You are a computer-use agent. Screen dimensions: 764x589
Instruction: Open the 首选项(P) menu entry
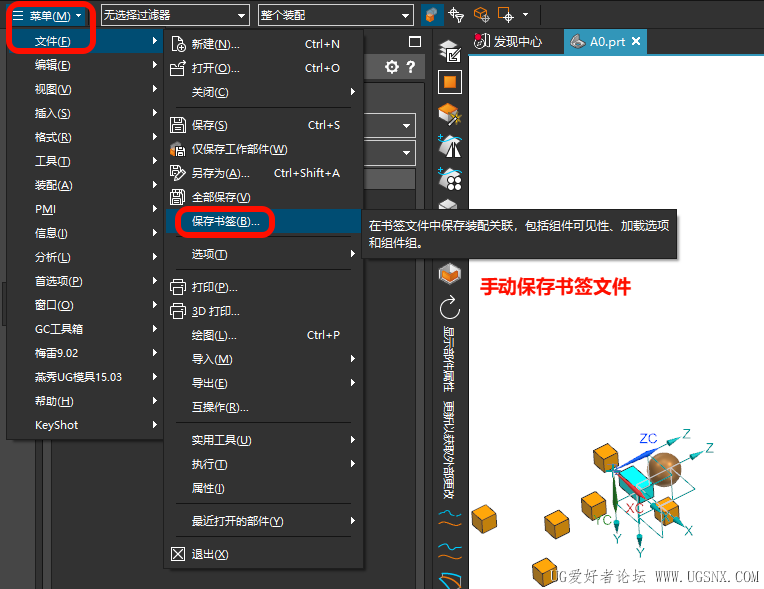pyautogui.click(x=85, y=281)
